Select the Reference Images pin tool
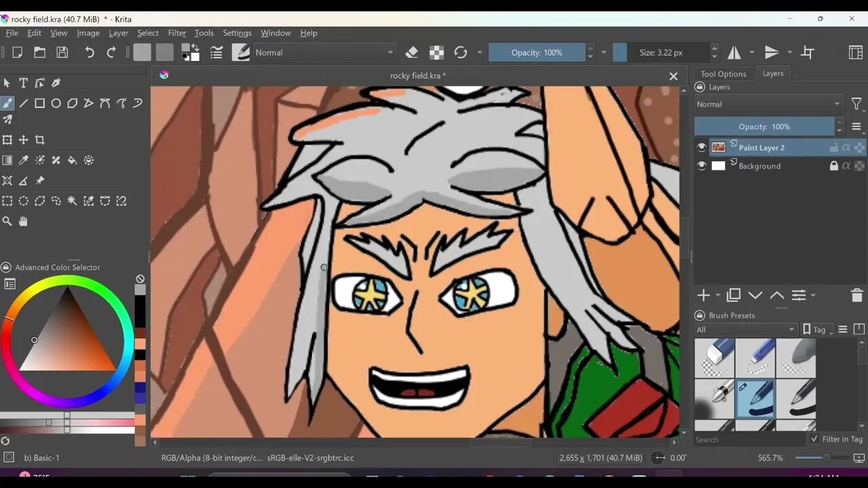The height and width of the screenshot is (488, 868). tap(40, 180)
